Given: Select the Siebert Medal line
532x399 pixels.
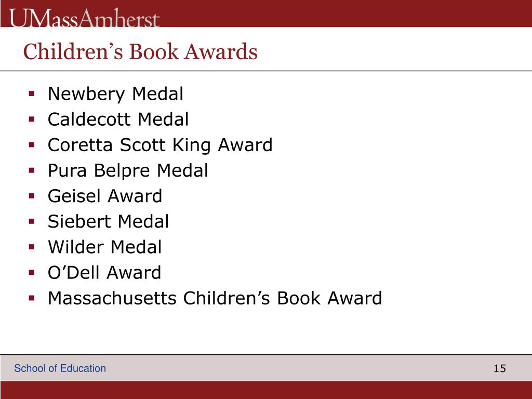Looking at the screenshot, I should 108,221.
